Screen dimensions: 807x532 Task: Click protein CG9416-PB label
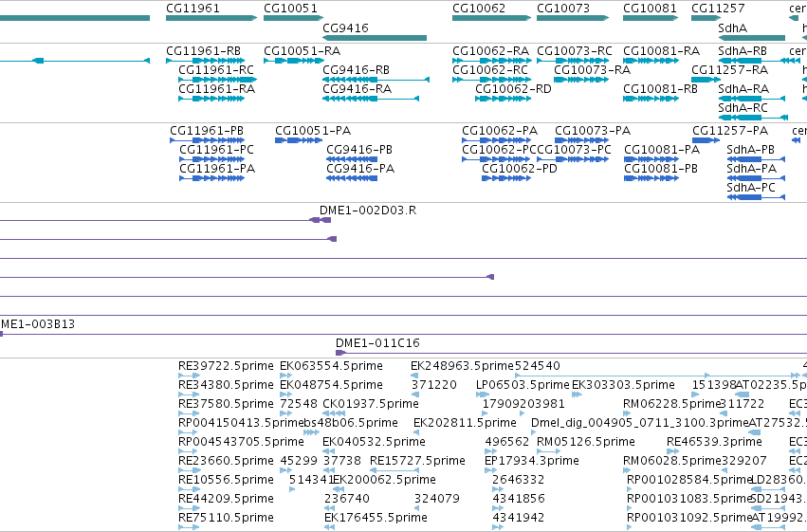pyautogui.click(x=359, y=150)
